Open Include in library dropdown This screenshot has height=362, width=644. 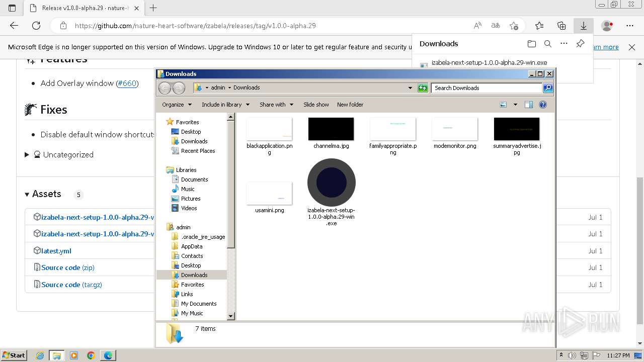(x=225, y=105)
